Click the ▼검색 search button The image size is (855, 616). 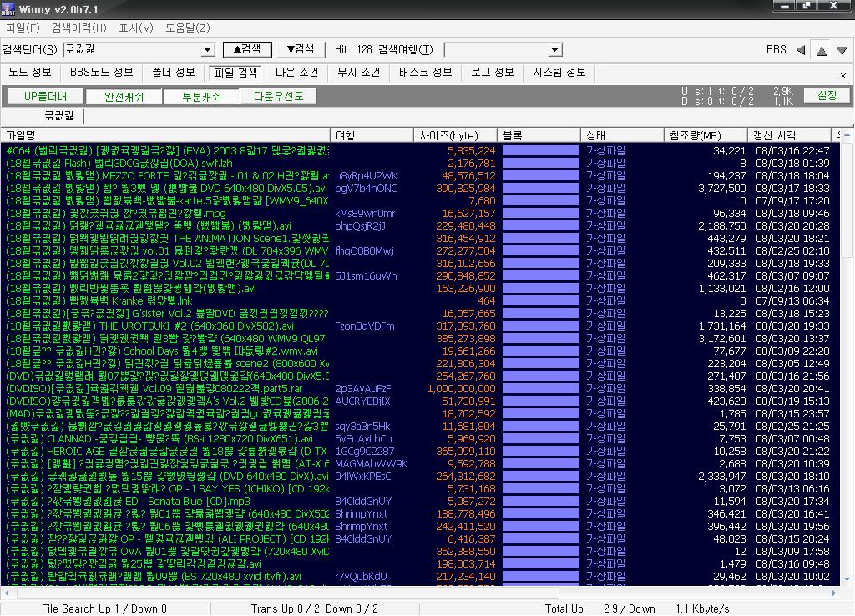(x=301, y=49)
